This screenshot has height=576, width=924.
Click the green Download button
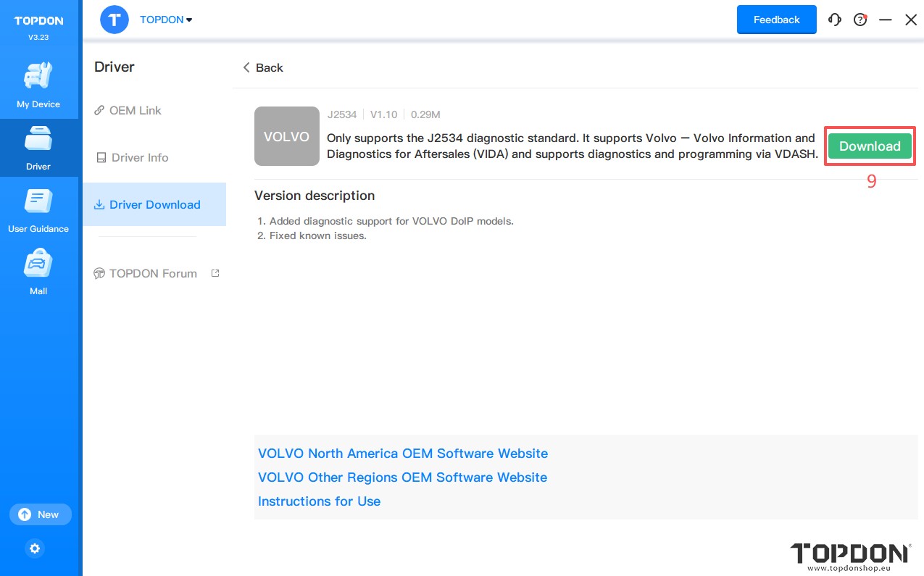click(870, 146)
